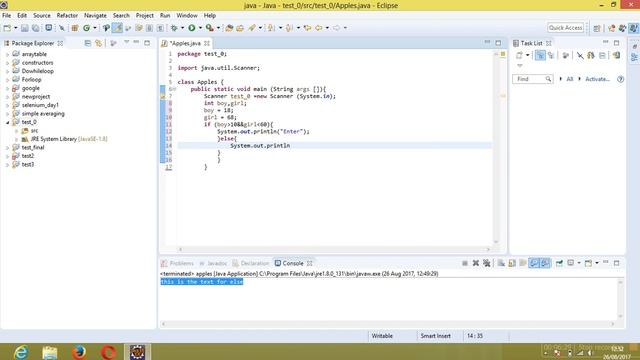
Task: Click Collapse All icon in Task List
Action: (x=602, y=55)
